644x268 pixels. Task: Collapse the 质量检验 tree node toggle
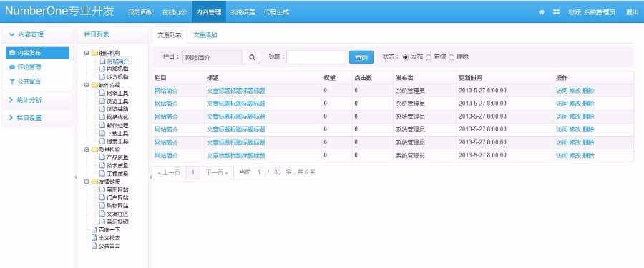point(87,149)
